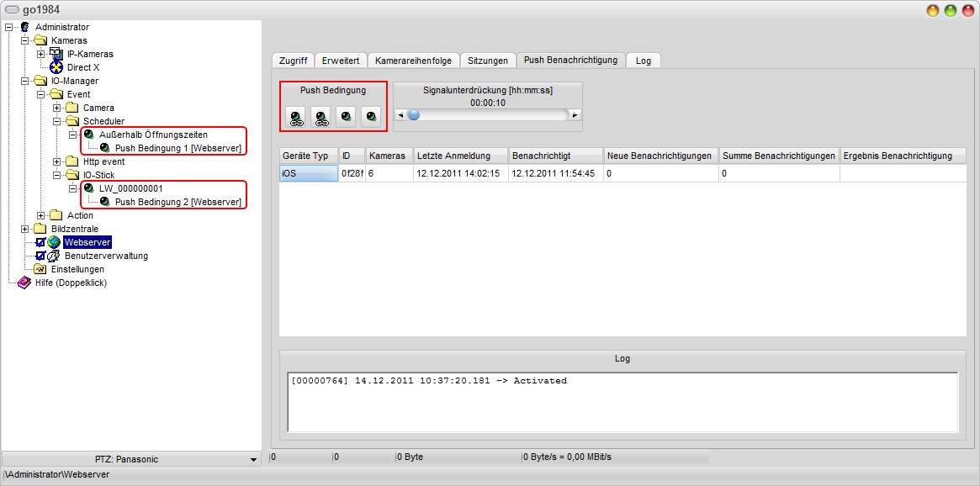Select the iOS device row in table
The height and width of the screenshot is (486, 980).
point(307,173)
